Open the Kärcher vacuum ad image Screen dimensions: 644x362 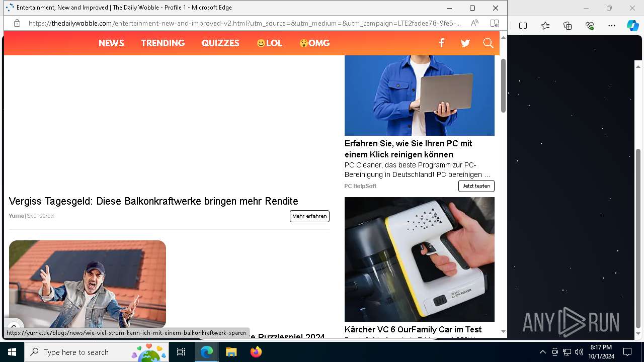point(420,259)
